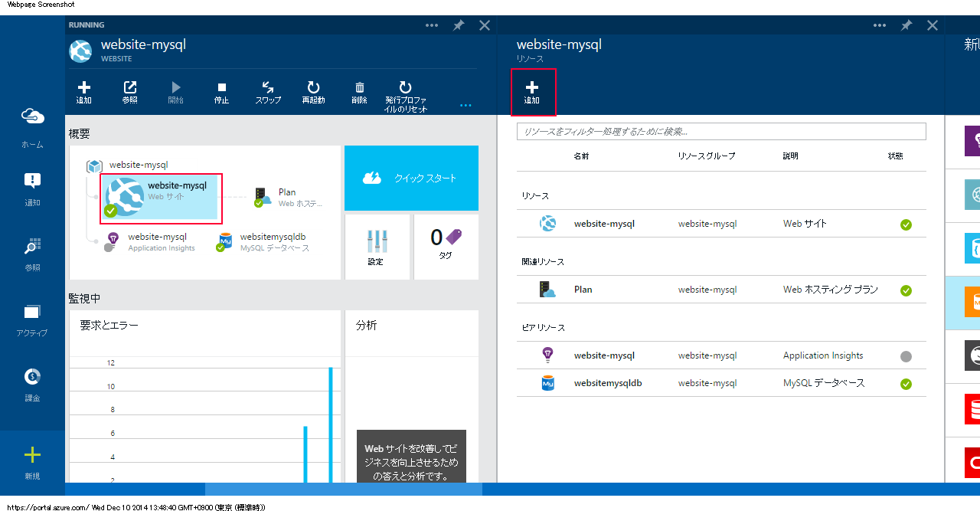Click the Web サイト description cell
Image resolution: width=980 pixels, height=511 pixels.
click(x=805, y=224)
